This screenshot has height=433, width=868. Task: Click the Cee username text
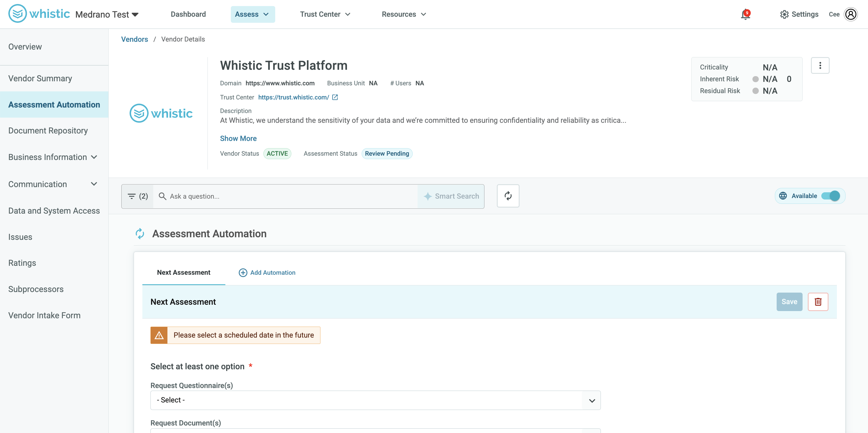tap(834, 14)
